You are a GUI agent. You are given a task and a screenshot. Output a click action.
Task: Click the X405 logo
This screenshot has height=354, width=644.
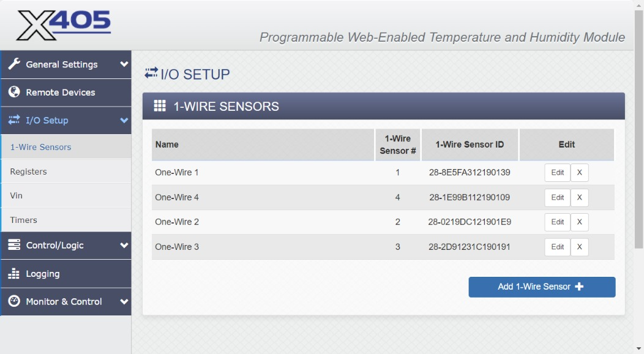click(63, 26)
